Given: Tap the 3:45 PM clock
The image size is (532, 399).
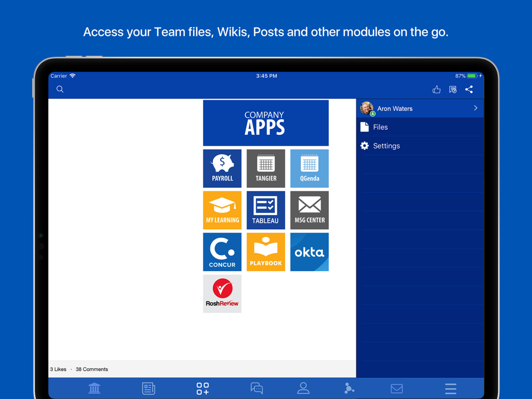Looking at the screenshot, I should click(x=267, y=76).
